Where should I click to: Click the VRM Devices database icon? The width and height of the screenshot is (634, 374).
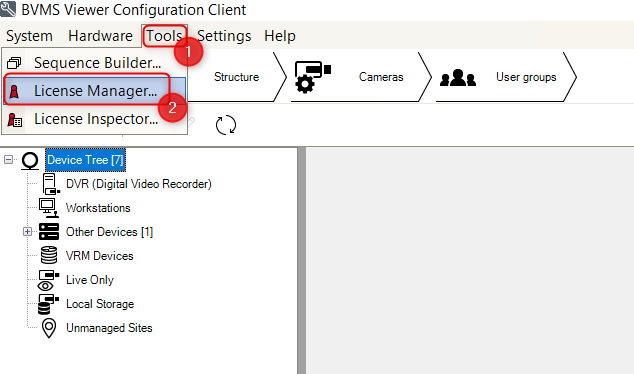pos(49,256)
